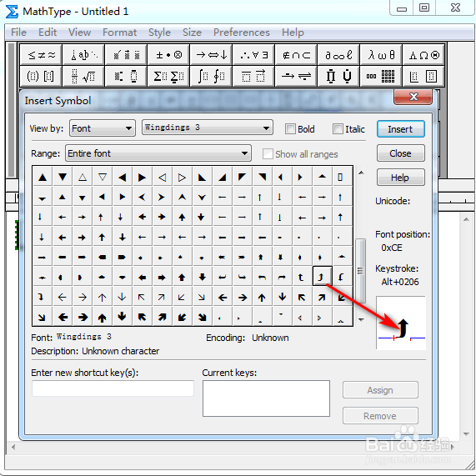Click the MathType sigma title bar icon
The height and width of the screenshot is (476, 476).
coord(12,12)
